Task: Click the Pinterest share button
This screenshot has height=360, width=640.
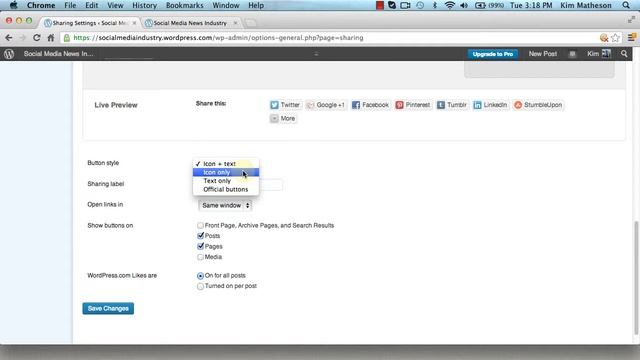Action: click(413, 105)
